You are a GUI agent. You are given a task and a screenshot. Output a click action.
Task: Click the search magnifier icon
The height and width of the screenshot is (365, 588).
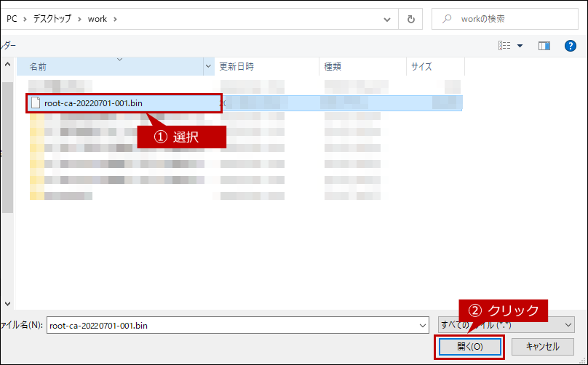[x=447, y=19]
